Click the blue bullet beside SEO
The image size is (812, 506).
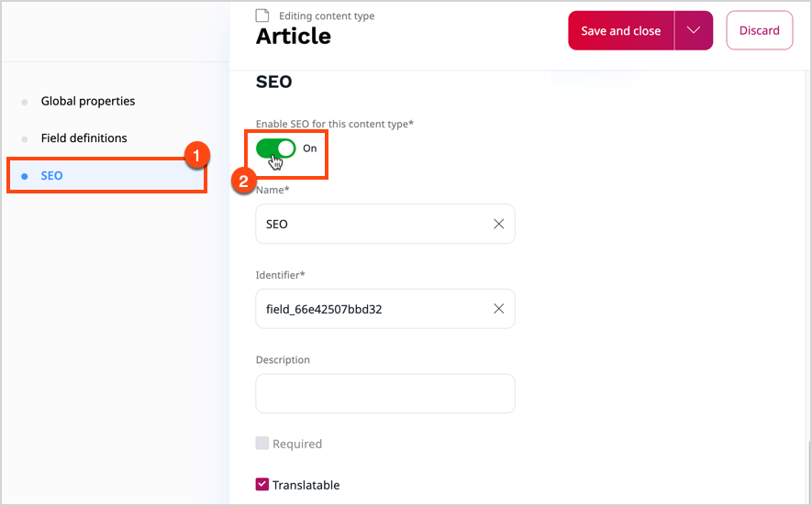[25, 176]
